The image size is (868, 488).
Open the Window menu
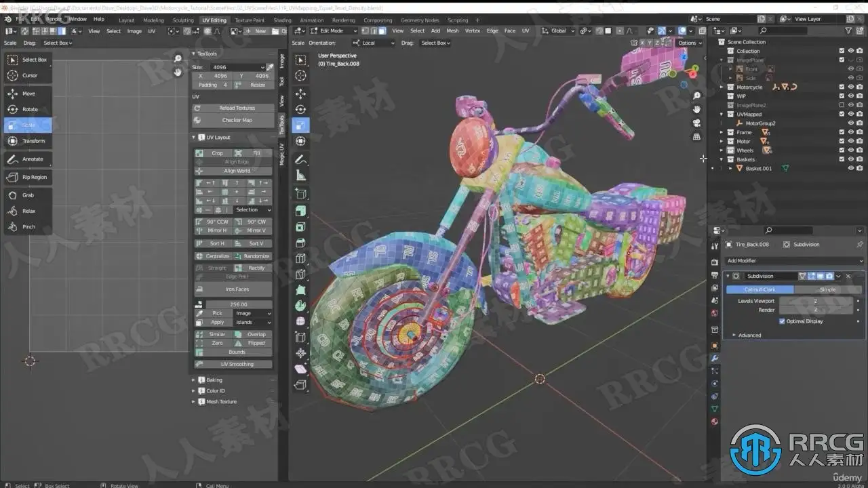pyautogui.click(x=78, y=19)
